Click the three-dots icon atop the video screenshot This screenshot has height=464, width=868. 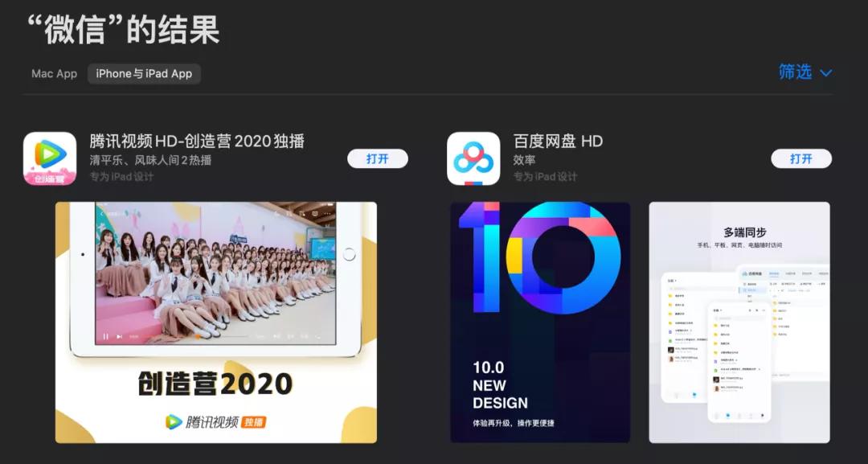(x=329, y=212)
